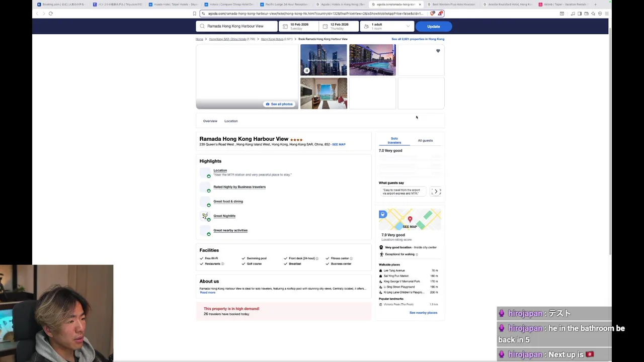Go back with the browser back arrow
This screenshot has width=644, height=362.
coord(37,14)
